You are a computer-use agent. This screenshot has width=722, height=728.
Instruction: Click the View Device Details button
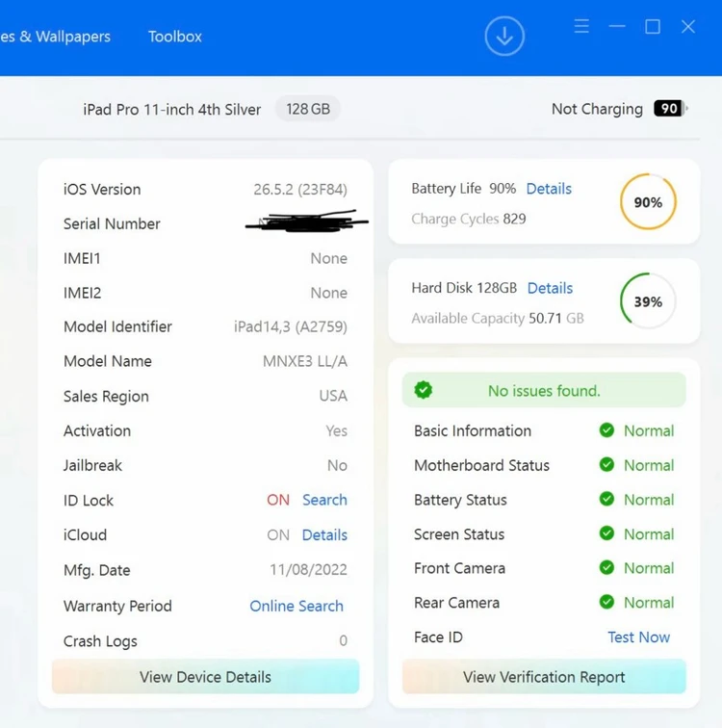click(x=206, y=676)
